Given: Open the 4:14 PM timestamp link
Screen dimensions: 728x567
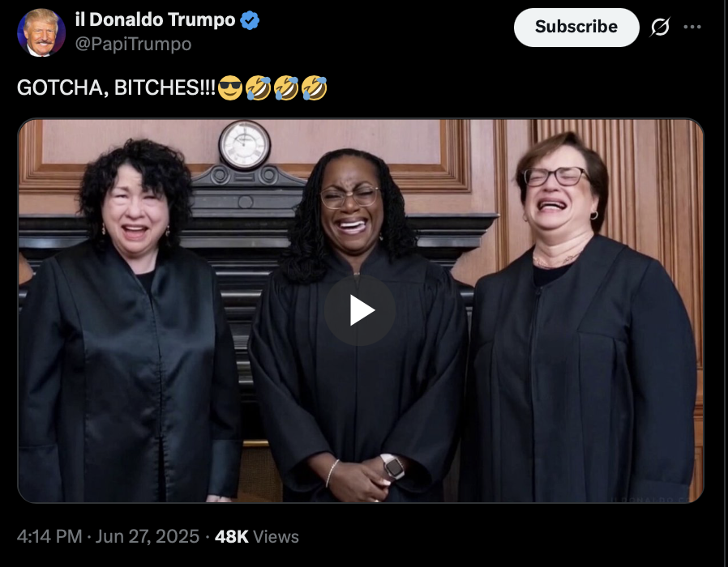Looking at the screenshot, I should [49, 536].
